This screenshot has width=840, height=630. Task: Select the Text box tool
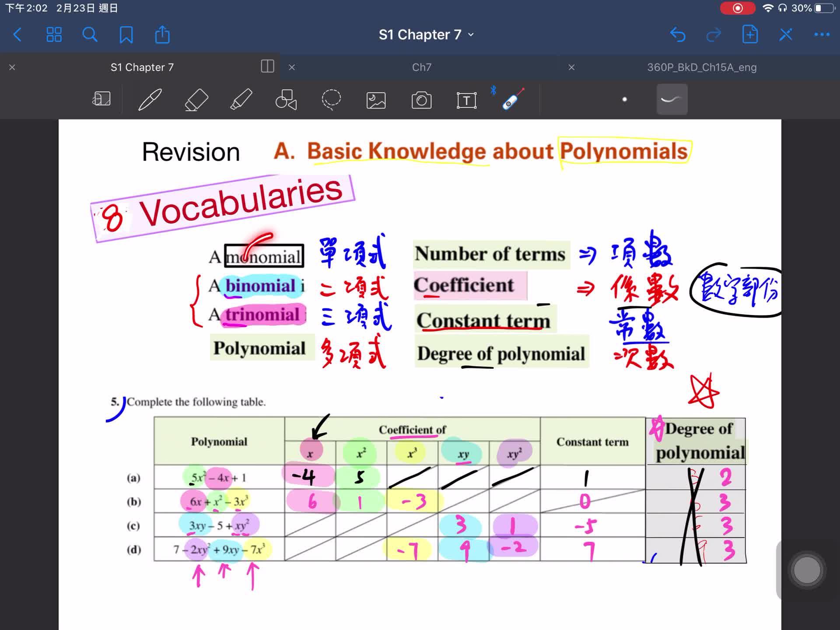pyautogui.click(x=466, y=100)
